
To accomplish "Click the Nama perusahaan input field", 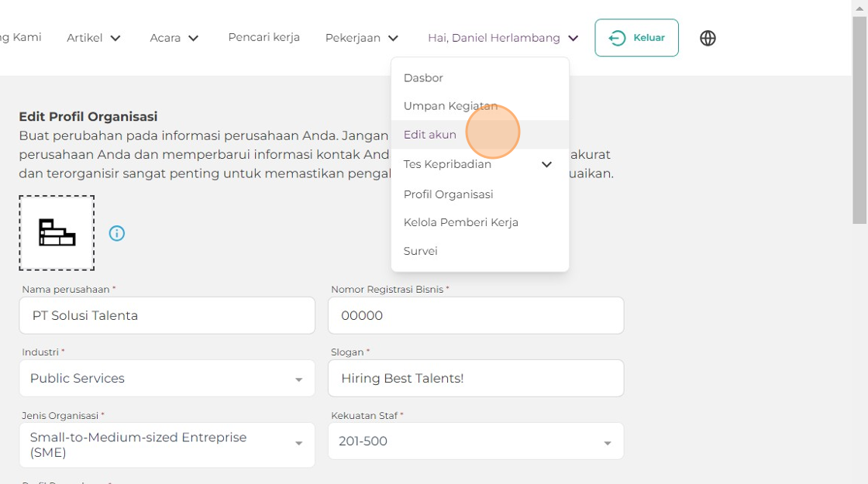I will click(x=167, y=315).
